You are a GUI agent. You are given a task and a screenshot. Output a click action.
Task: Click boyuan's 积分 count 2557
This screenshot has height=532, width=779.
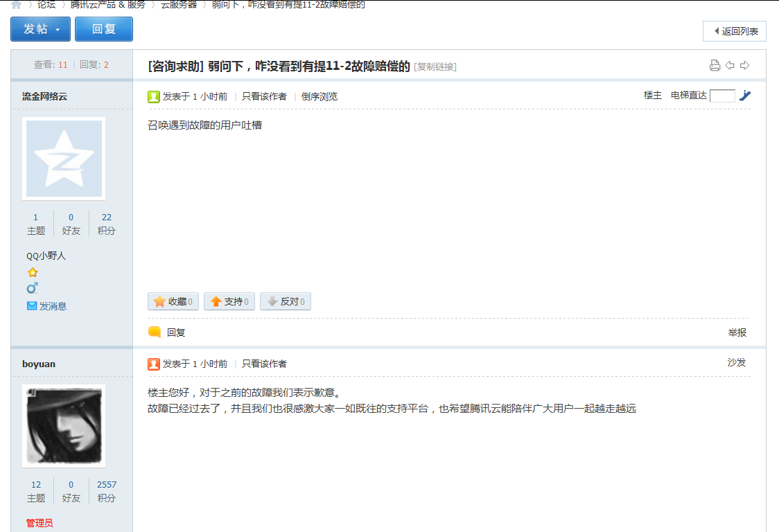[106, 484]
